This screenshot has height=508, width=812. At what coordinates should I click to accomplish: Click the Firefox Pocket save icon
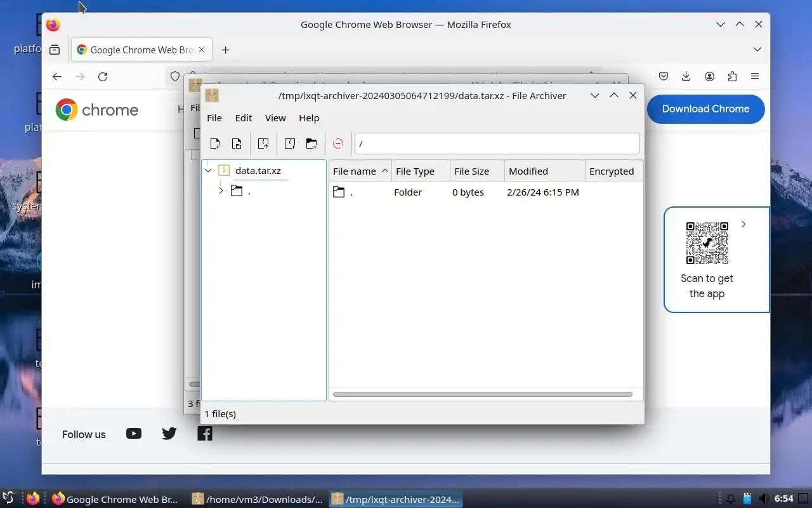664,76
